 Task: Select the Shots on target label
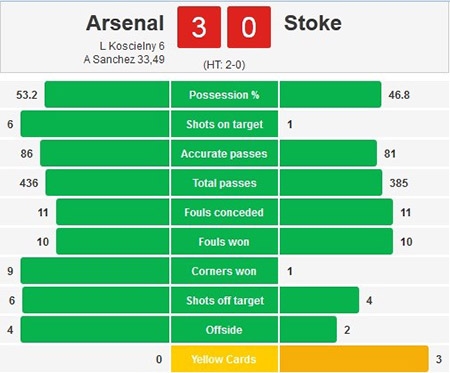[x=224, y=124]
